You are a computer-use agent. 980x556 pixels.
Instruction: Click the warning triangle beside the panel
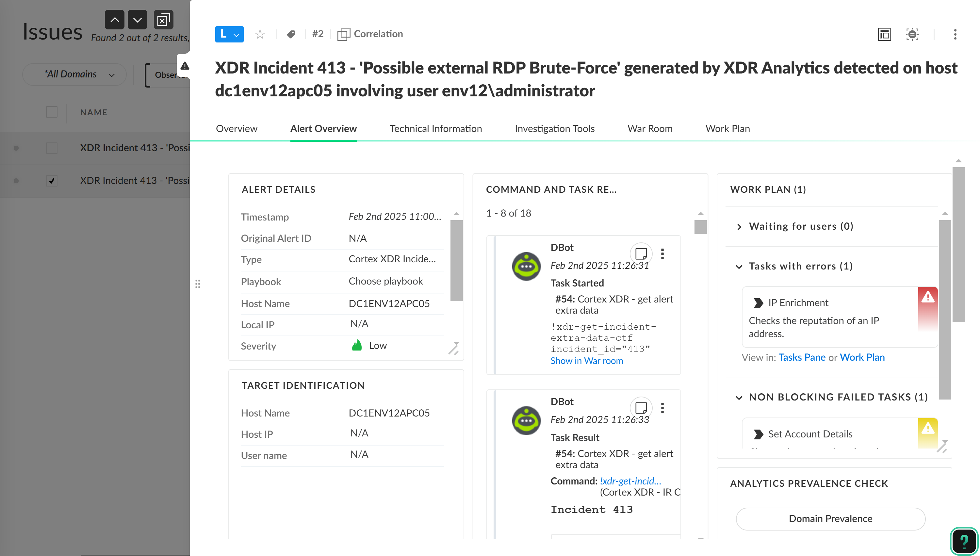[185, 66]
